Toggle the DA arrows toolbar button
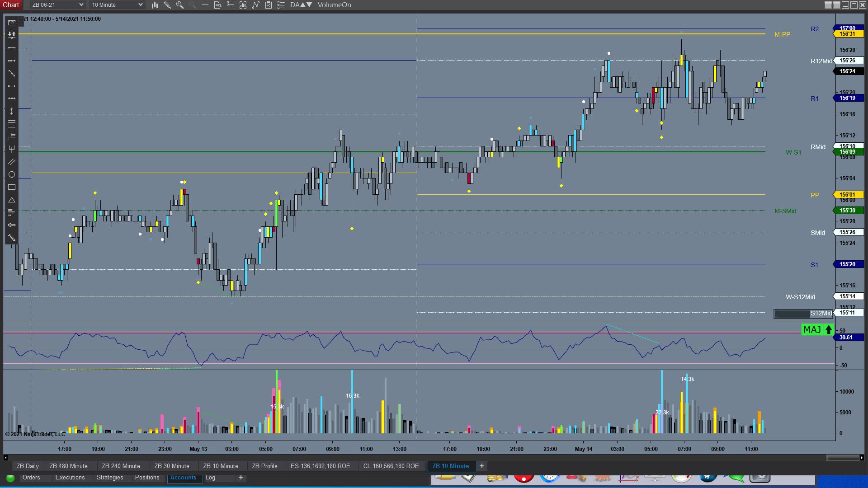This screenshot has height=488, width=868. [x=301, y=5]
